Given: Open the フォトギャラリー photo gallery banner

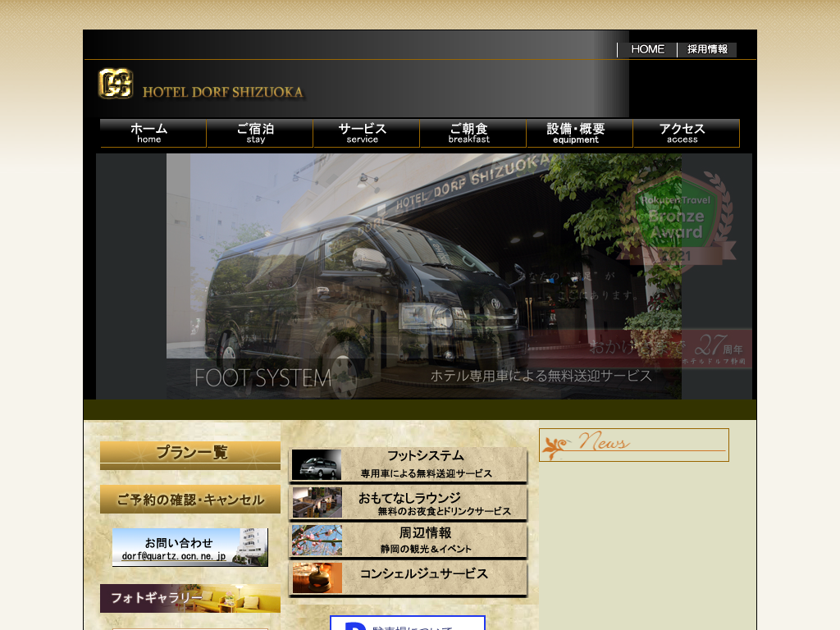Looking at the screenshot, I should [190, 598].
